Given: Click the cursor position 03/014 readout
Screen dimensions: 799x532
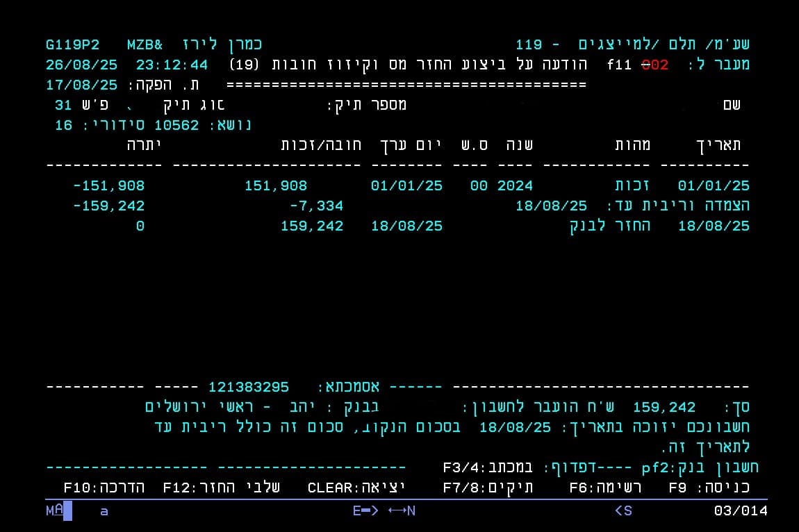Looking at the screenshot, I should click(741, 511).
